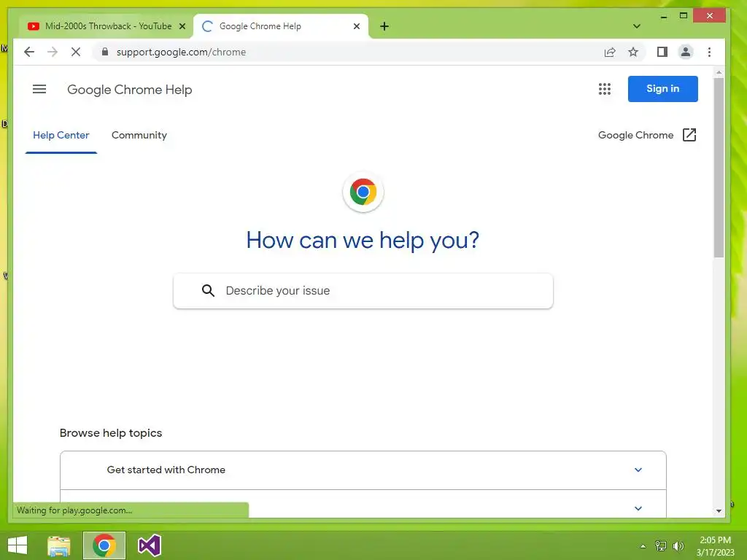Open the tab search dropdown chevron

coord(636,26)
